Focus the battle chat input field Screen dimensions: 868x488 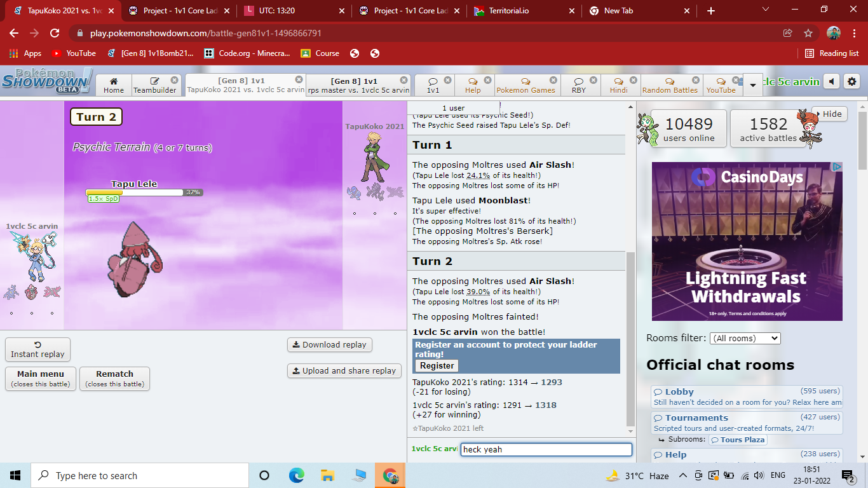(x=546, y=449)
